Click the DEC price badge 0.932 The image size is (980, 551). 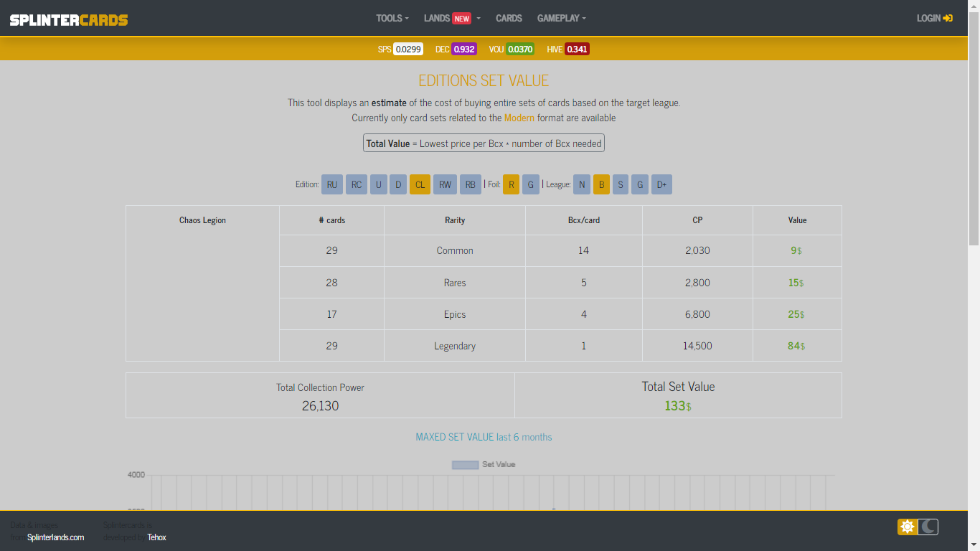pyautogui.click(x=464, y=49)
